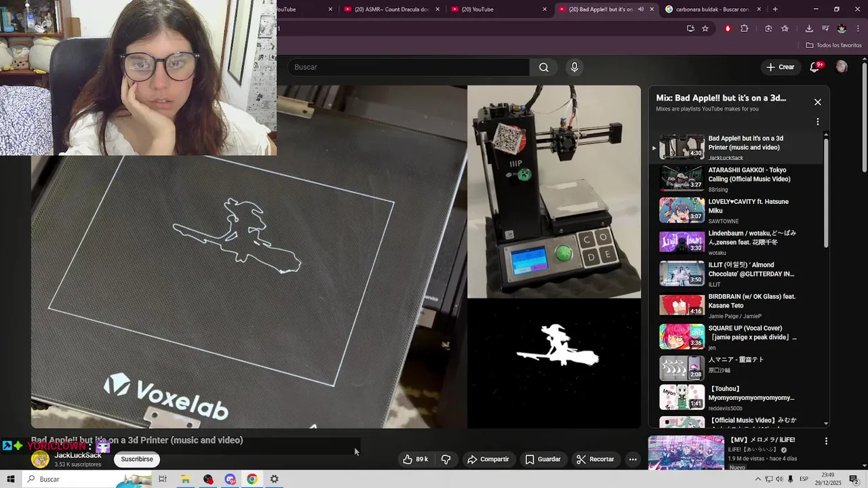Select Lindenbaum / wotaku in the playlist
Viewport: 868px width, 488px height.
[x=736, y=242]
